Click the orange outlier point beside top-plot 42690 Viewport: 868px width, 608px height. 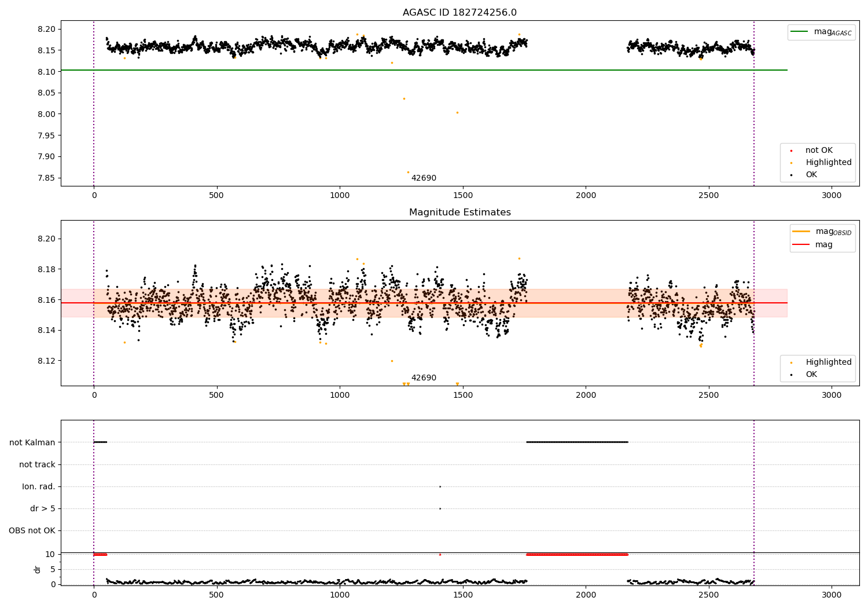(x=408, y=172)
